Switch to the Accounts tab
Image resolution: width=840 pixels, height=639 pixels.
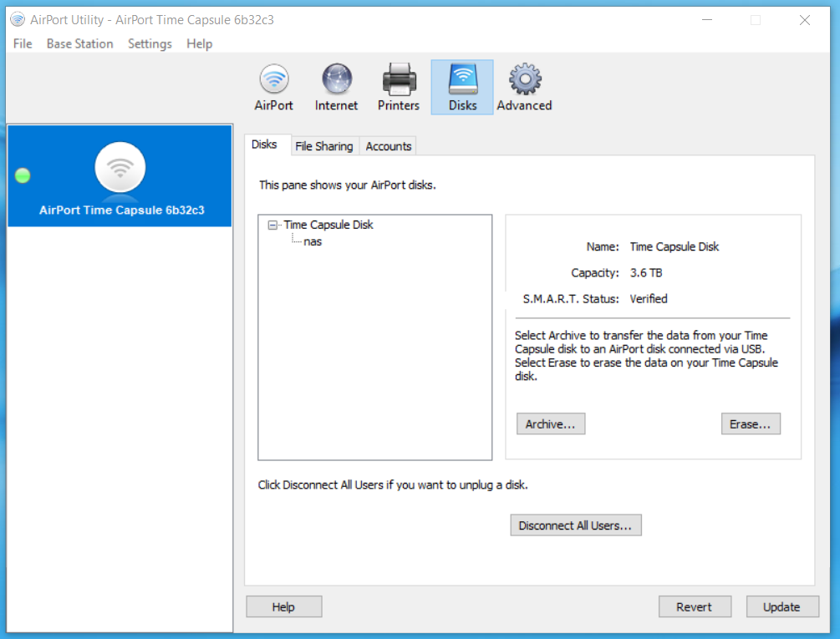[389, 146]
